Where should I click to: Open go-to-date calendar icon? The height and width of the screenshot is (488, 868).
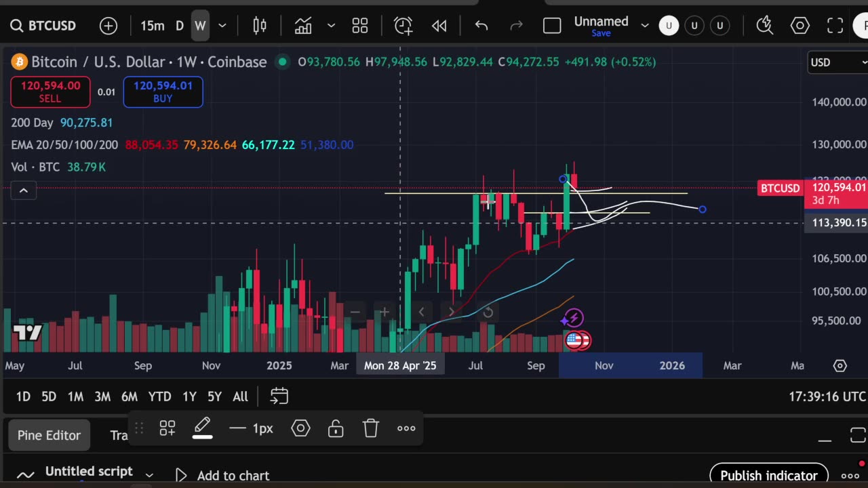pos(279,396)
